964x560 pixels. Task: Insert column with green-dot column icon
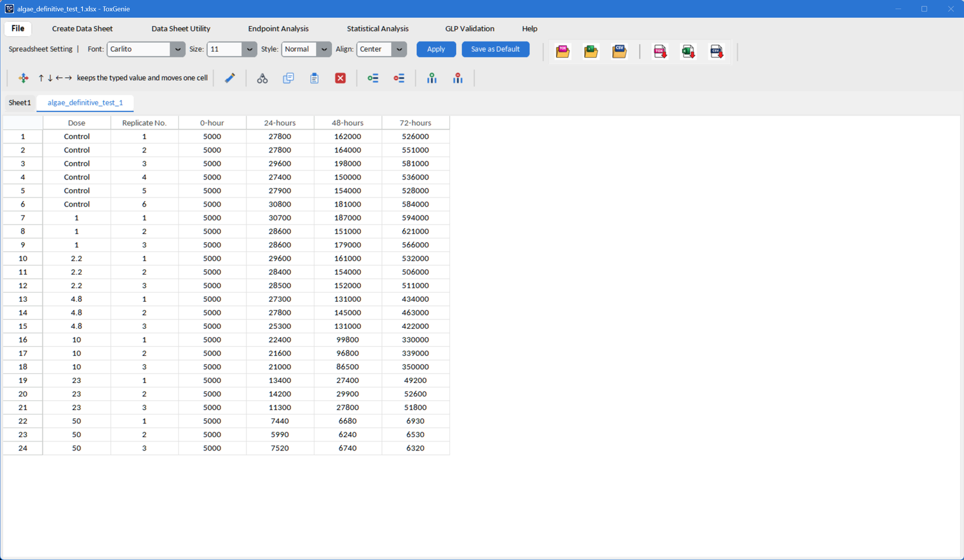(432, 78)
